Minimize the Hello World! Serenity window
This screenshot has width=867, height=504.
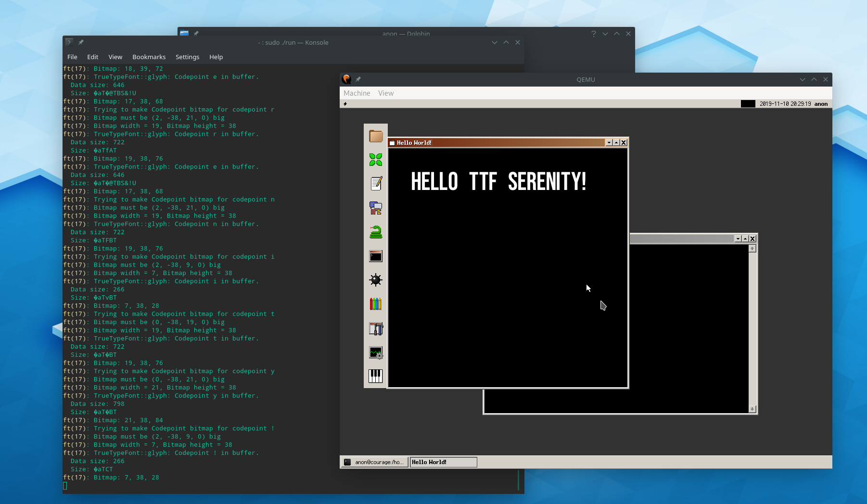point(609,143)
